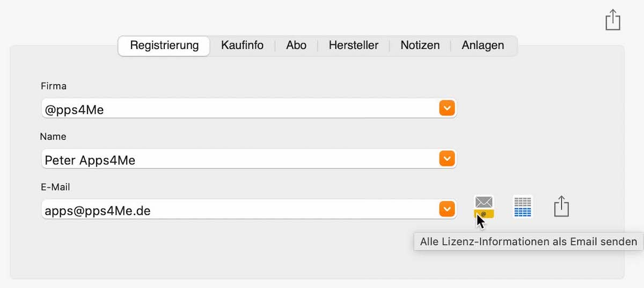Open the share menu at top right corner
This screenshot has height=288, width=644.
coord(613,20)
